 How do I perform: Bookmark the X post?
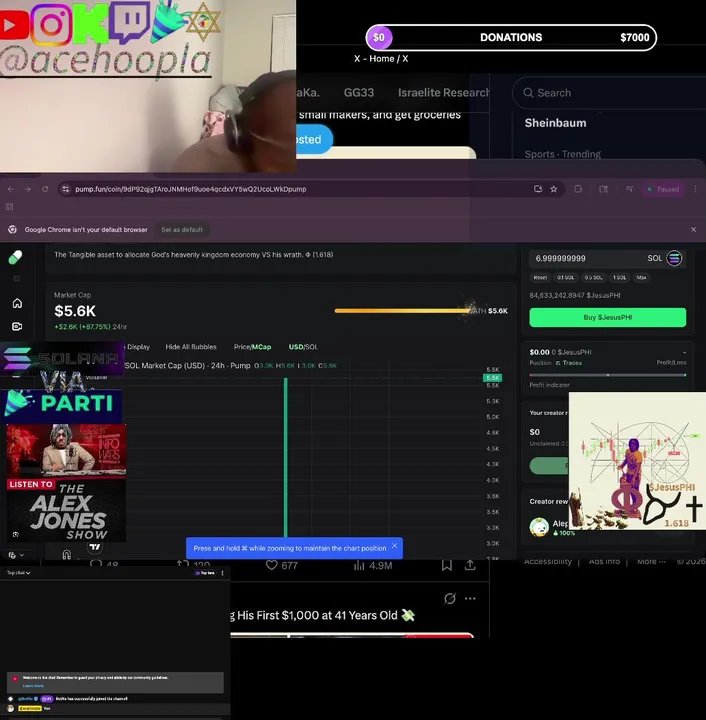[x=447, y=565]
